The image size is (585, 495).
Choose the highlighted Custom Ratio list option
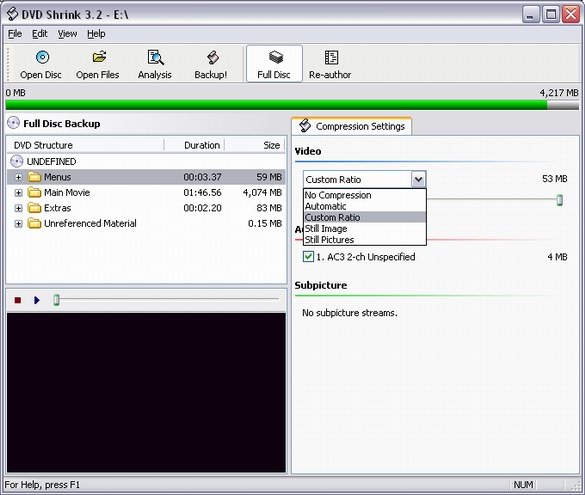(x=365, y=217)
